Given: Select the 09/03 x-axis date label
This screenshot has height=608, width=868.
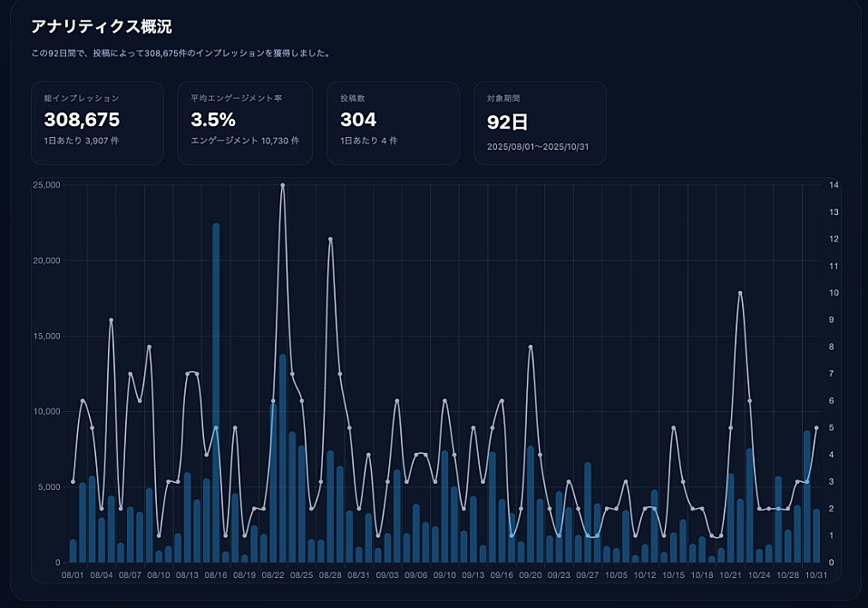Looking at the screenshot, I should coord(387,575).
